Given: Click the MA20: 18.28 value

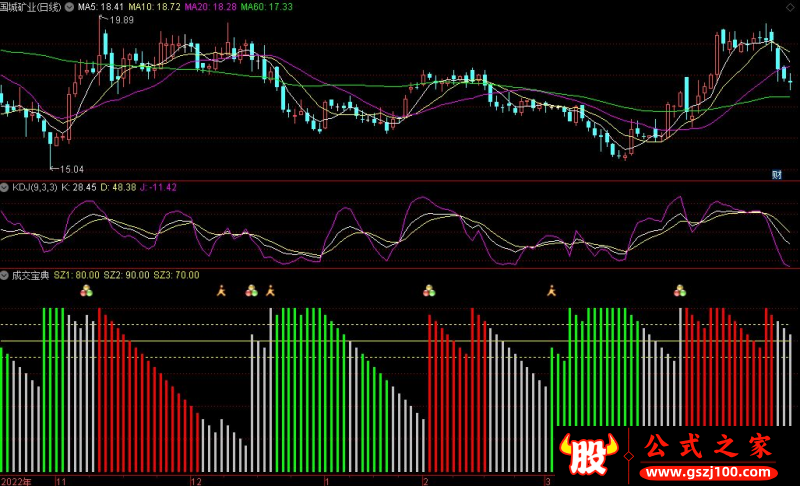Looking at the screenshot, I should (210, 7).
